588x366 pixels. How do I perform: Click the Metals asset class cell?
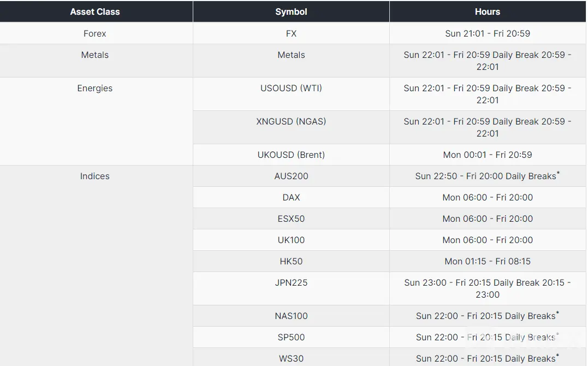(95, 61)
